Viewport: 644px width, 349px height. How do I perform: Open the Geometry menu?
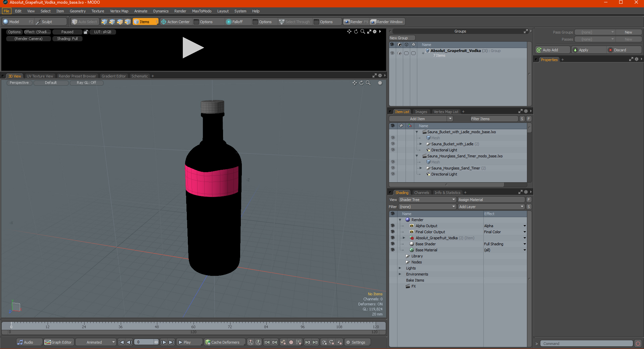click(x=77, y=11)
